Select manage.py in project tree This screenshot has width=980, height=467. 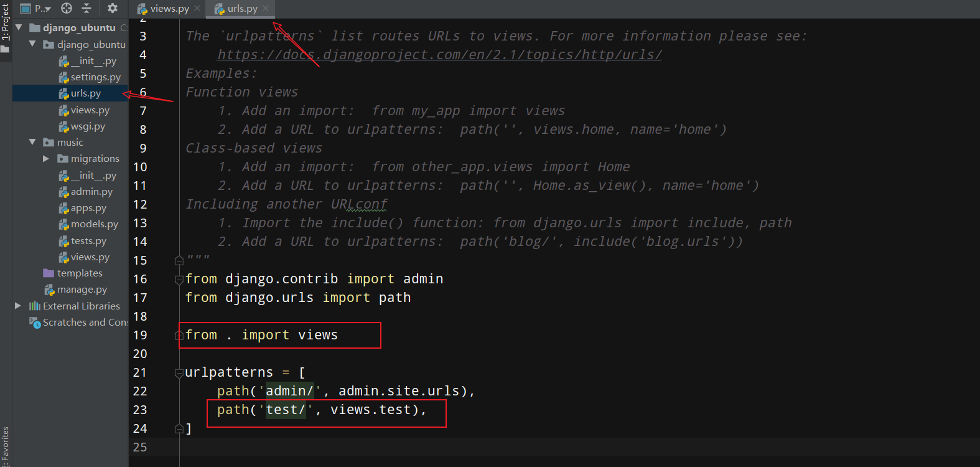click(82, 290)
